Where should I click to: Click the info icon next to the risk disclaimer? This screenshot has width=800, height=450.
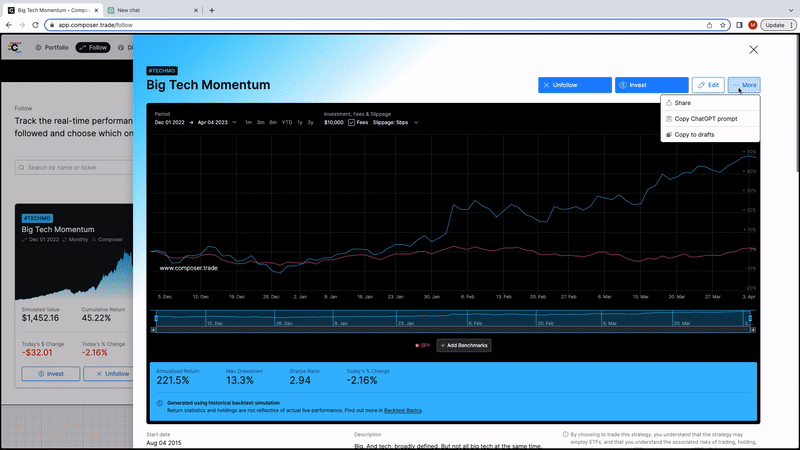tap(565, 435)
